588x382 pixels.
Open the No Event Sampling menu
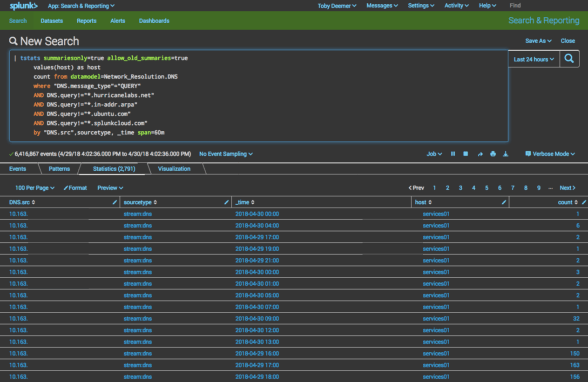tap(226, 154)
